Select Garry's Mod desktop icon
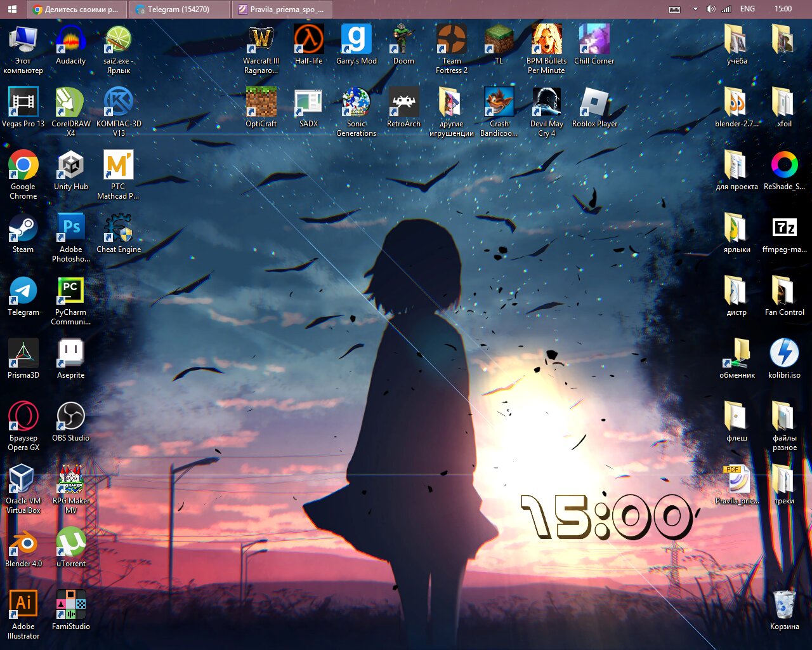This screenshot has width=812, height=650. click(x=356, y=45)
